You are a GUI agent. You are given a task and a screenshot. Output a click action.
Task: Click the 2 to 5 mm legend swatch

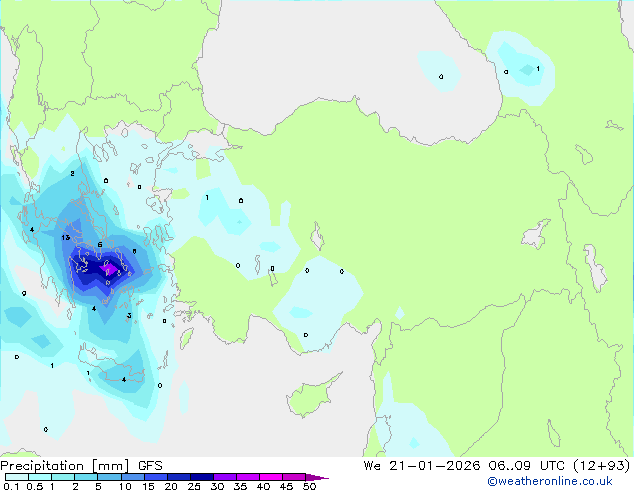coord(86,477)
